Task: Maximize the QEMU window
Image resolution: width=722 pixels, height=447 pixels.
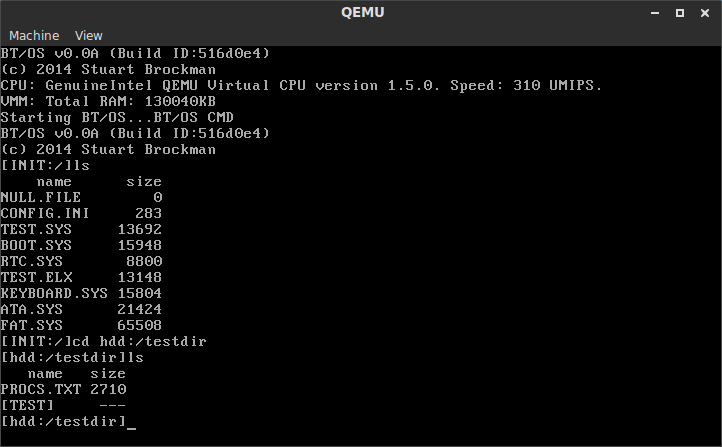Action: click(x=680, y=13)
